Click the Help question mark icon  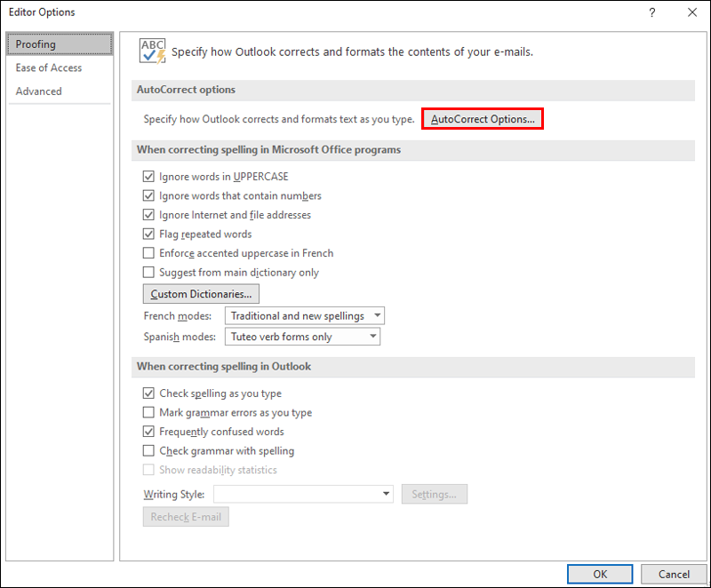pyautogui.click(x=652, y=12)
